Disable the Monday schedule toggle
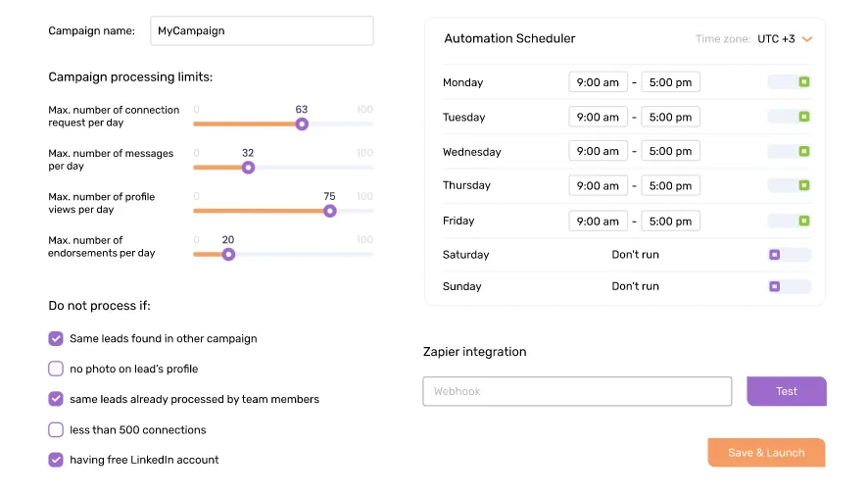The image size is (868, 495). click(790, 82)
